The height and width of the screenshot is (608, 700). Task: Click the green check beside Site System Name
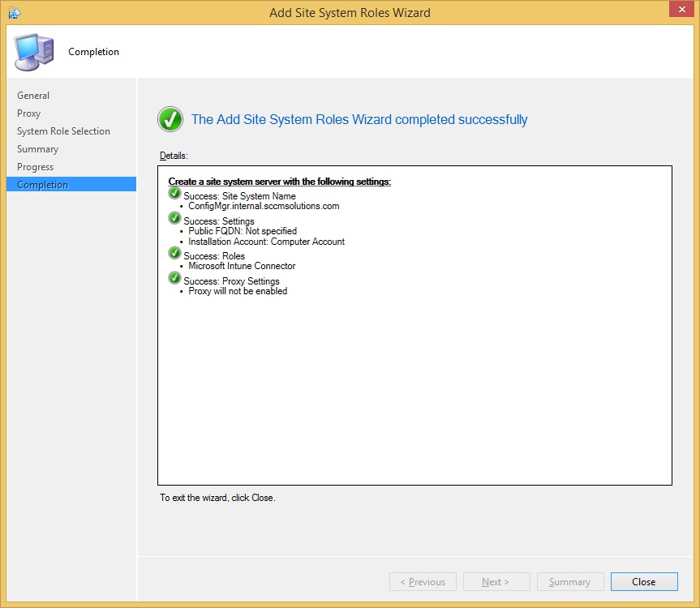coord(174,194)
